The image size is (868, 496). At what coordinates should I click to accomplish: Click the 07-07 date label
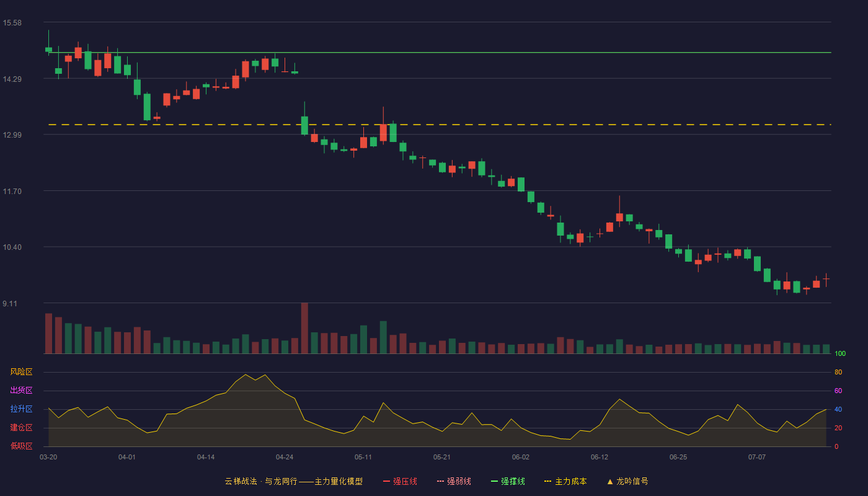click(x=757, y=457)
